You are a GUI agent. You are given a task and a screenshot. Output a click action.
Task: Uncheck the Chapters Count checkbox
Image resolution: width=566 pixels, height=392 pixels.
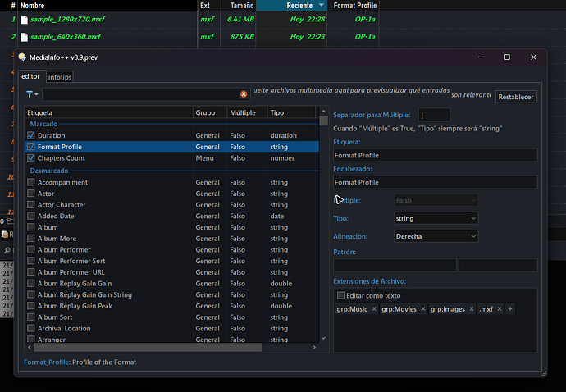click(31, 158)
